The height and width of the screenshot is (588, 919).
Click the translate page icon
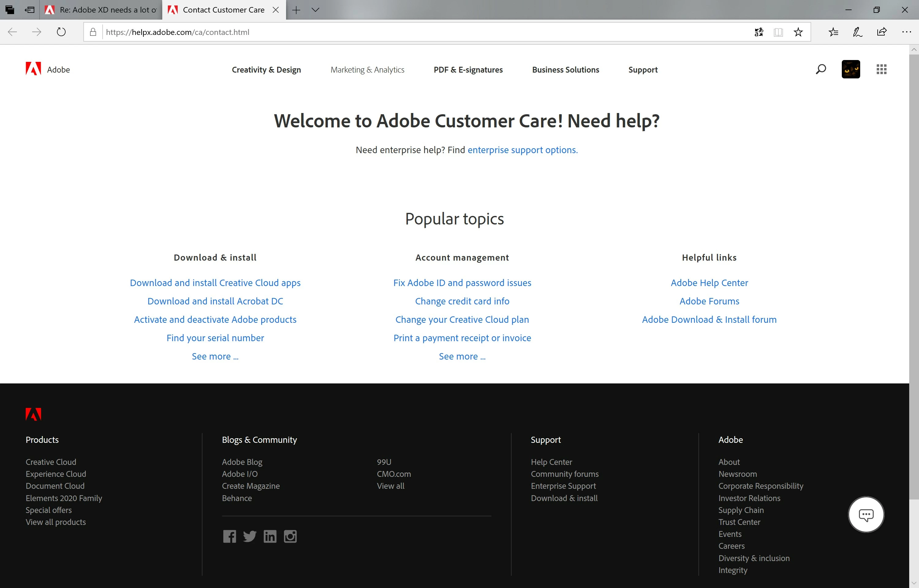click(x=759, y=32)
